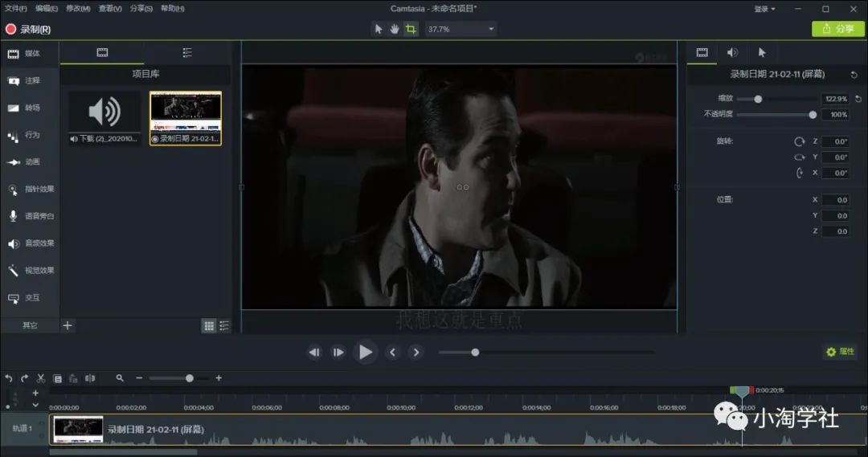Image resolution: width=868 pixels, height=457 pixels.
Task: Open the 语音旁白 voice narration panel
Action: pos(31,216)
